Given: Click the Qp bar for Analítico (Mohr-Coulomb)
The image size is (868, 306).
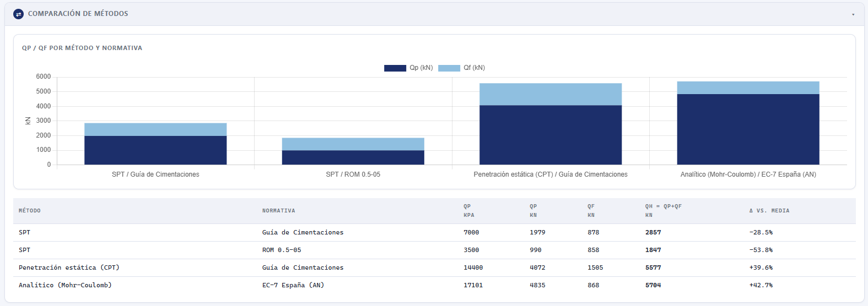Looking at the screenshot, I should (748, 129).
